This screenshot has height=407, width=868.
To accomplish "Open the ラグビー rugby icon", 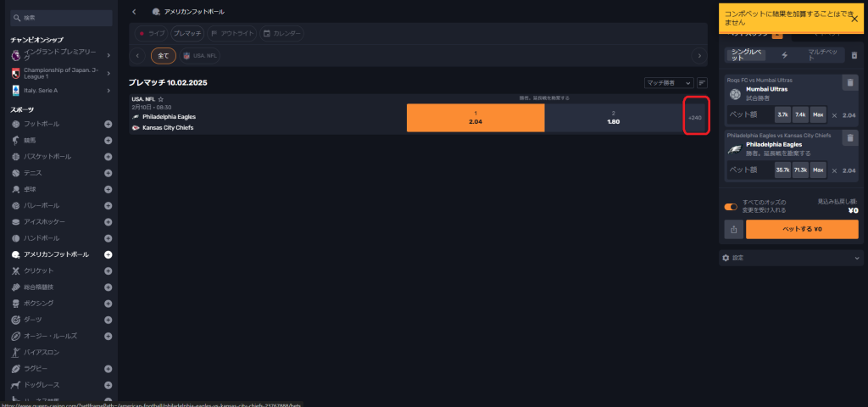I will (x=16, y=369).
